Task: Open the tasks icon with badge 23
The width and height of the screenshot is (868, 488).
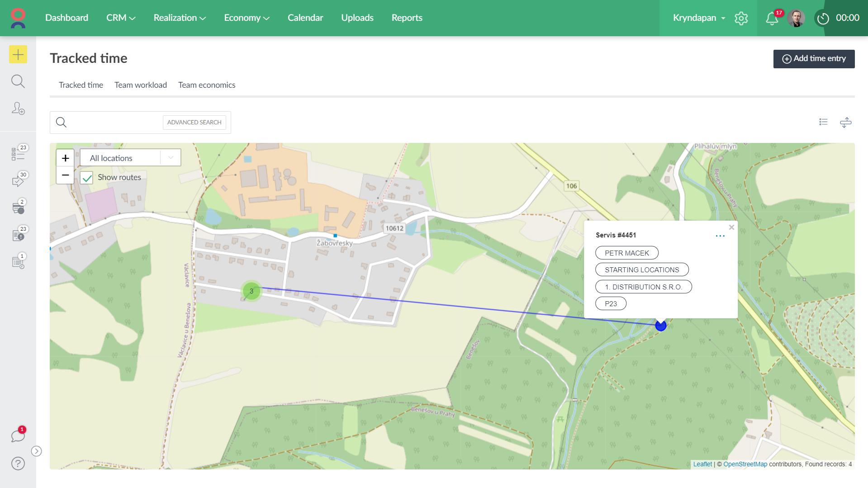Action: click(18, 153)
